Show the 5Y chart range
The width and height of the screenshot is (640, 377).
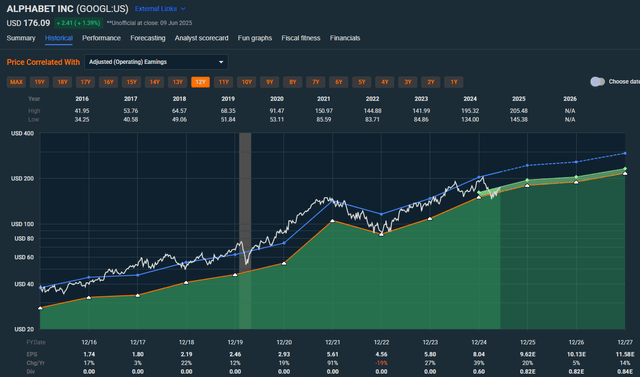click(362, 82)
